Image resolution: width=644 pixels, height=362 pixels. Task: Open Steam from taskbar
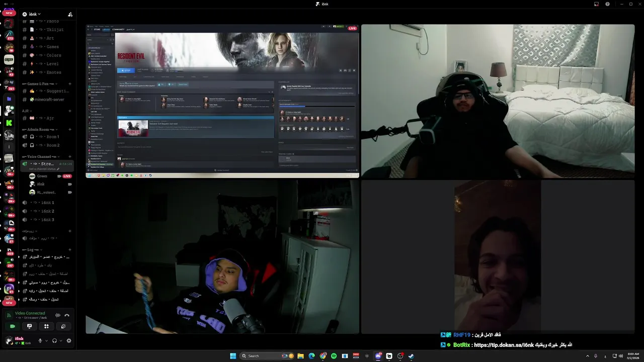click(411, 356)
